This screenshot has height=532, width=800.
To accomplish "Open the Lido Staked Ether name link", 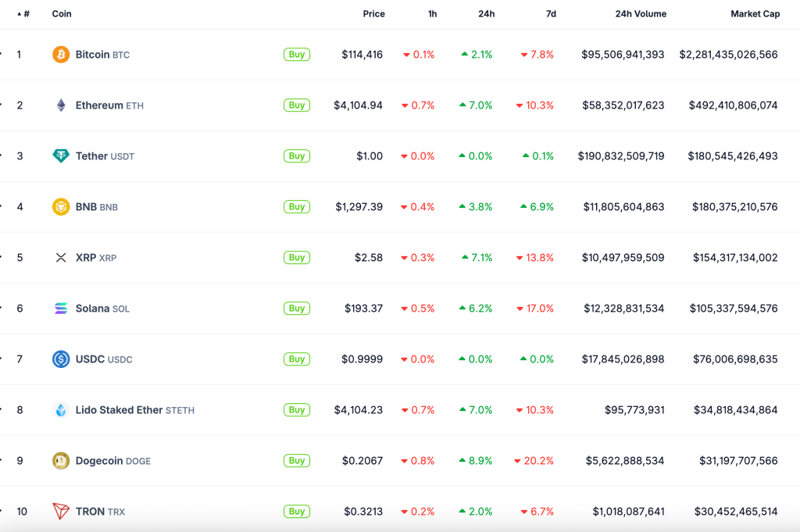I will 119,410.
